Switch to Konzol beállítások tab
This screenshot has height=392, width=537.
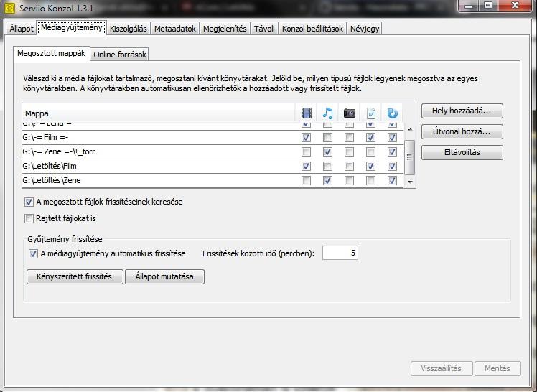tap(312, 29)
